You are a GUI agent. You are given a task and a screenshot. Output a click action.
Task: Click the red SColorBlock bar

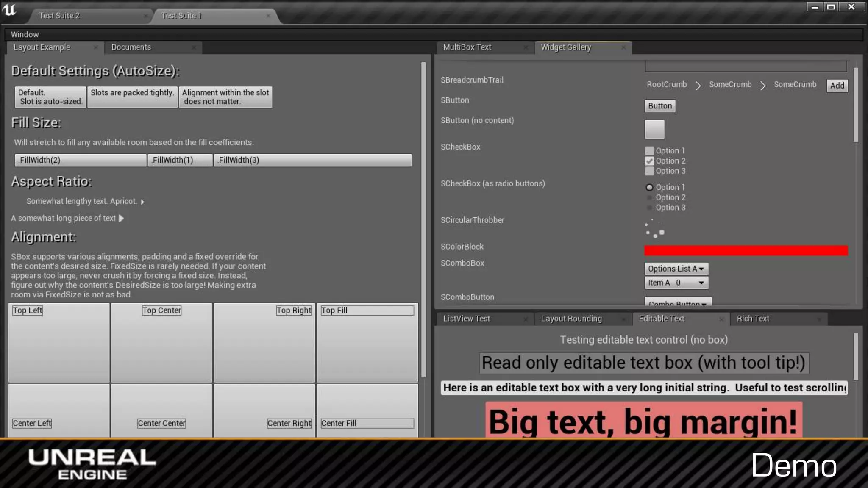[x=746, y=251]
